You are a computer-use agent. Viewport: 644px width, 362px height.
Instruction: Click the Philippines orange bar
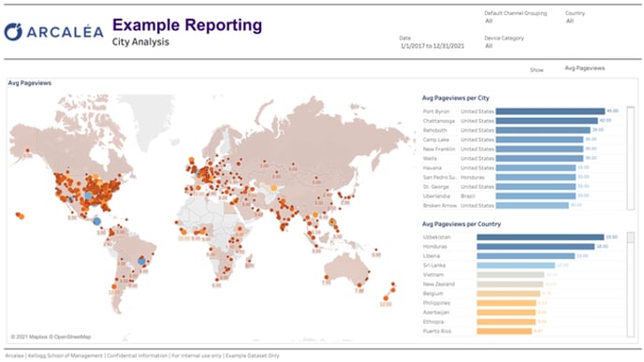click(506, 303)
